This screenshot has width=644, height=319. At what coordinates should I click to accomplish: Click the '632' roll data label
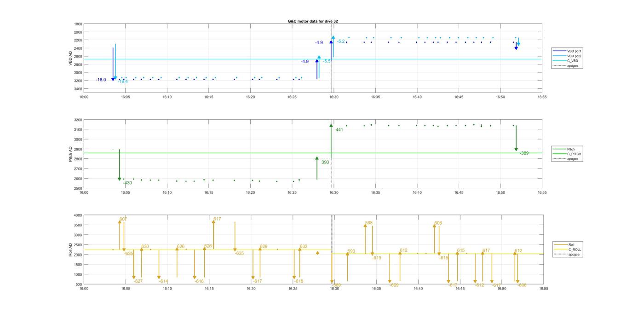pos(304,247)
